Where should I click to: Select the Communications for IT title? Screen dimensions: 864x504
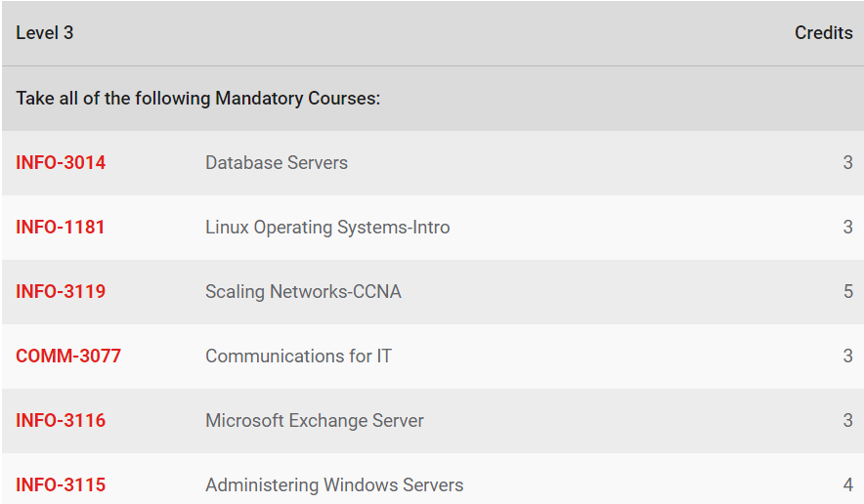[299, 356]
